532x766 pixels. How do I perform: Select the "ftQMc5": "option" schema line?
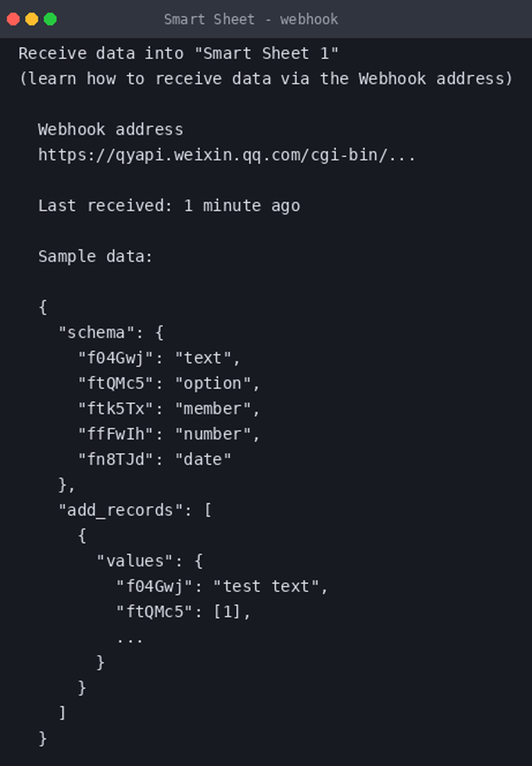(169, 384)
